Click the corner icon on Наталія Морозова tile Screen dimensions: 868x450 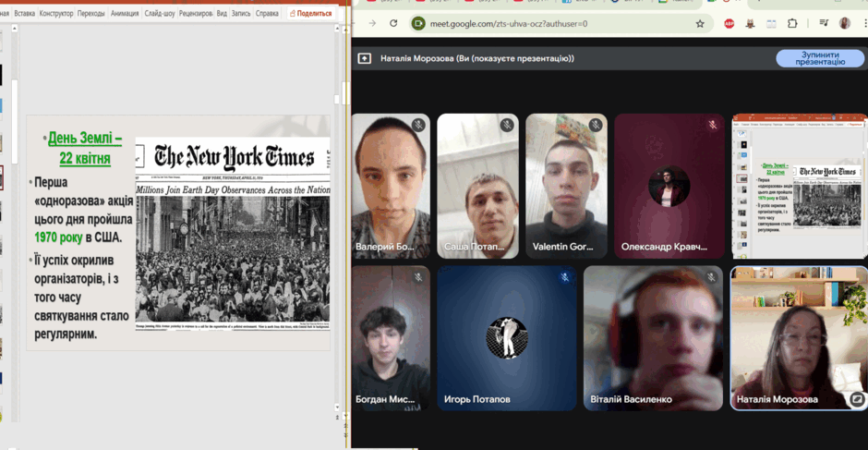click(857, 398)
